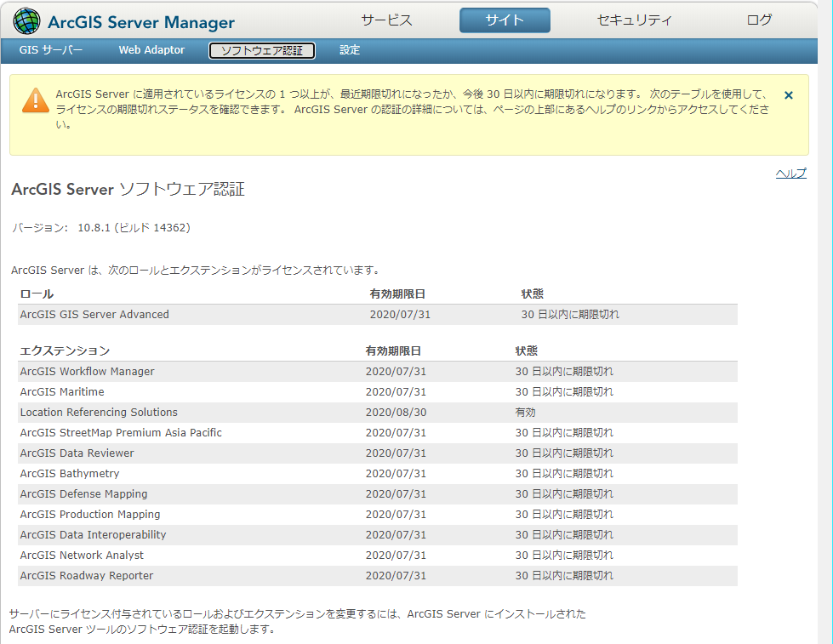
Task: Select the ArcGIS Data Reviewer row
Action: (x=378, y=453)
